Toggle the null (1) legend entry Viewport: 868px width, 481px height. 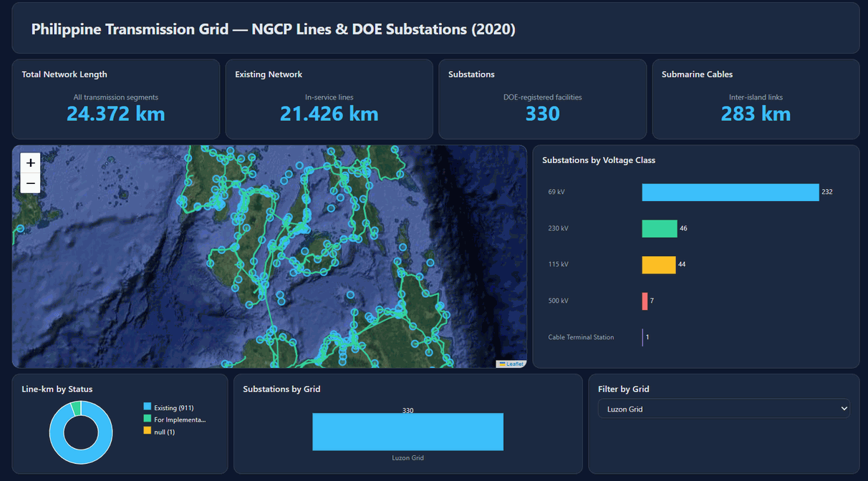(x=159, y=432)
